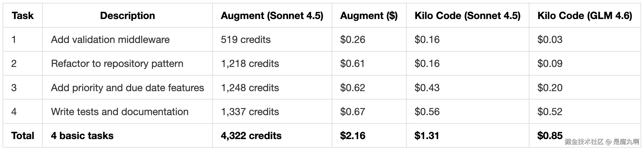This screenshot has width=644, height=150.
Task: Select the 1,337 credits cell
Action: [272, 112]
